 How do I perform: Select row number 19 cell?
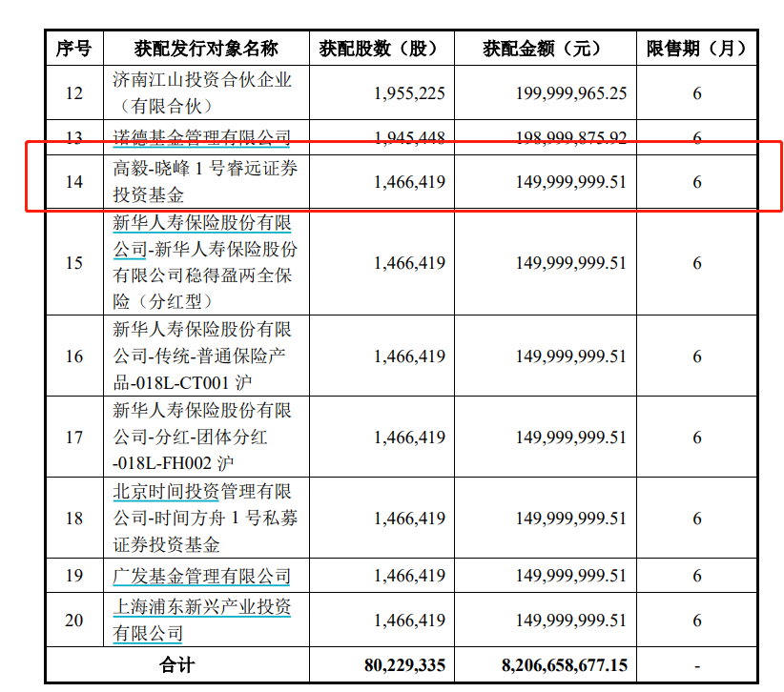click(x=74, y=576)
